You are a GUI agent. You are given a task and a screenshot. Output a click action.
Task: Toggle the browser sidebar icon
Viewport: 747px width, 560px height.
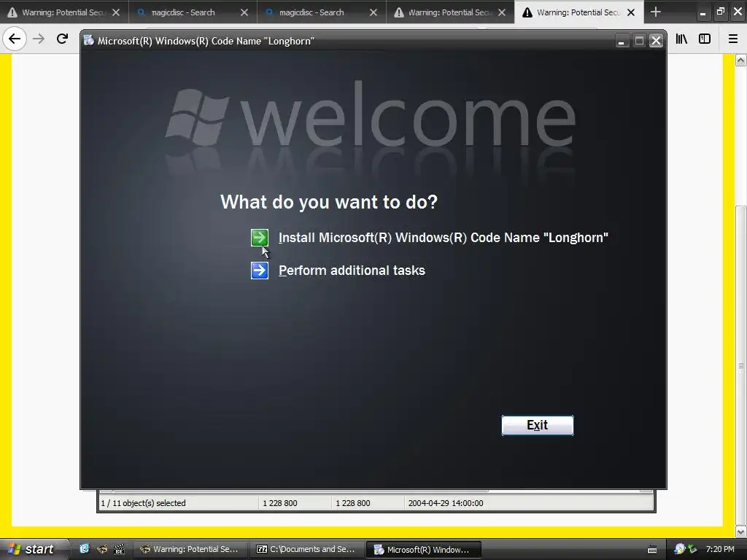[705, 39]
